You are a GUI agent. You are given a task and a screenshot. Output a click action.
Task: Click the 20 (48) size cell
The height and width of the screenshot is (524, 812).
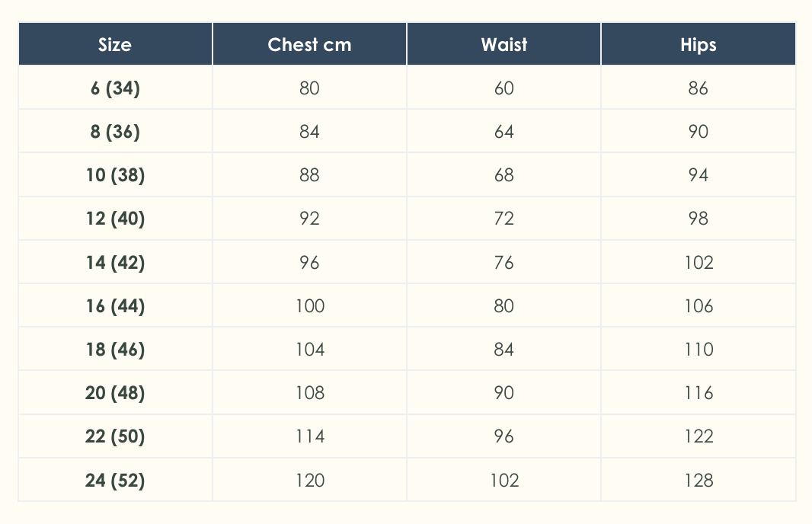coord(115,393)
